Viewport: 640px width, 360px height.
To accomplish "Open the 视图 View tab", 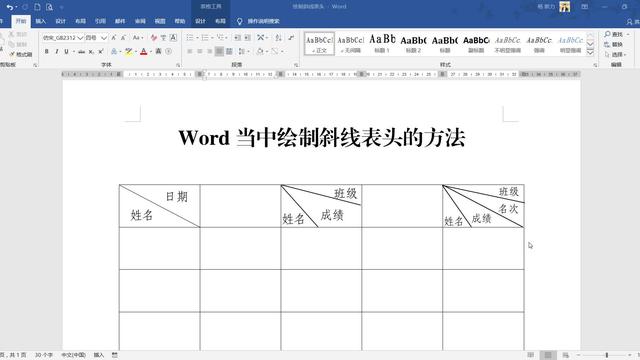I will click(160, 21).
